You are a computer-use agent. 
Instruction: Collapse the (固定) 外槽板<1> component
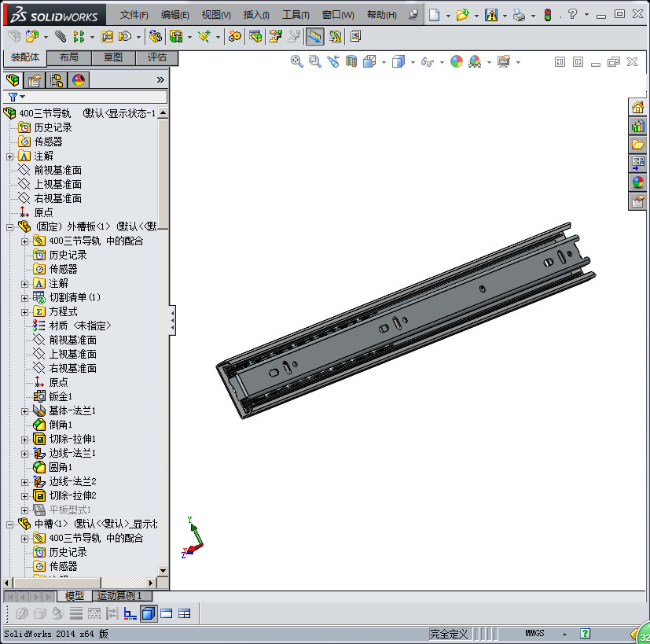(10, 227)
